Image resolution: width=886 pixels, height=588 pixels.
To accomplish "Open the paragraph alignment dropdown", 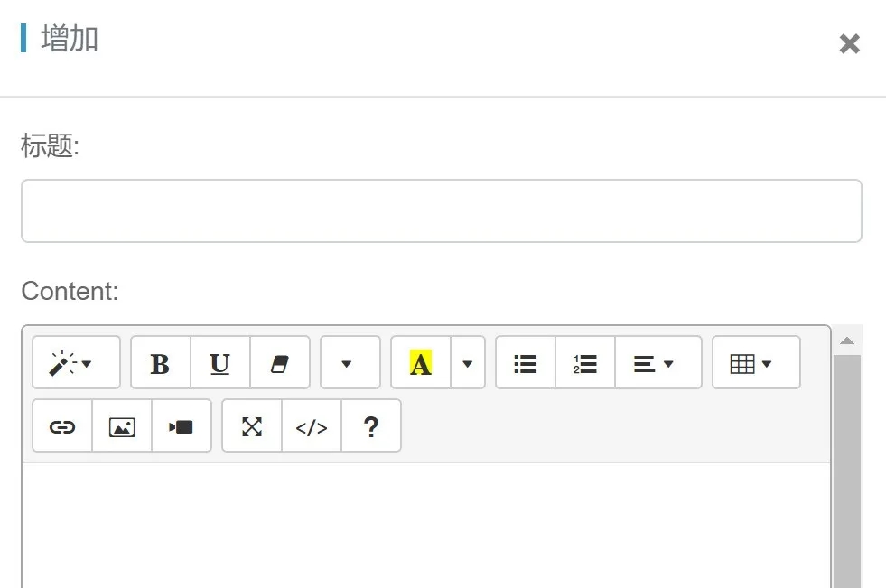I will (658, 363).
